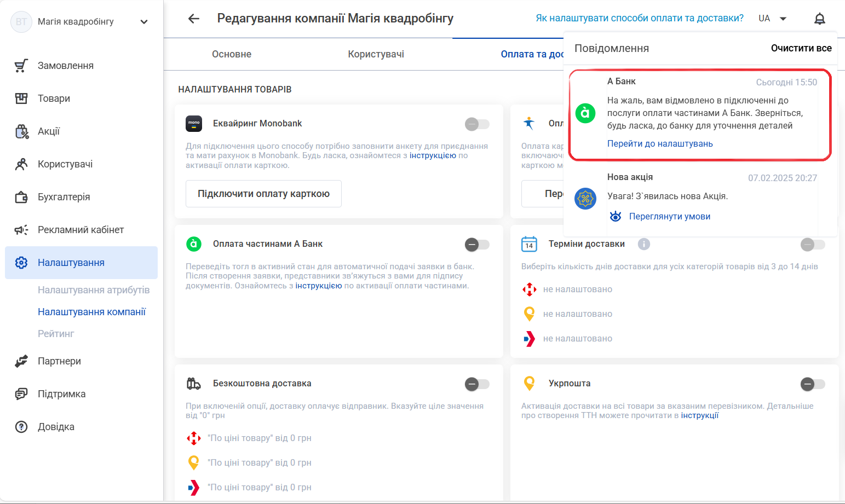Screen dimensions: 845x504
Task: Click the Довідка question mark icon
Action: point(21,427)
